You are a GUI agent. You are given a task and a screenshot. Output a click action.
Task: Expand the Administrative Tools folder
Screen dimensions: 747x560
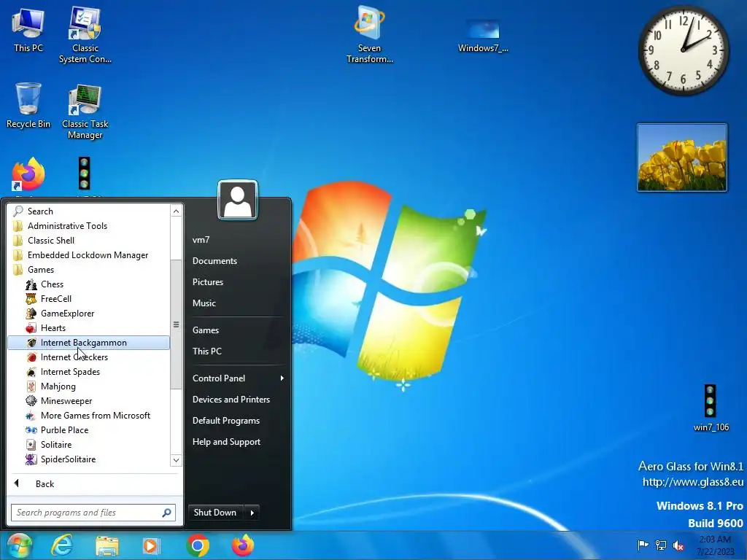(88, 226)
